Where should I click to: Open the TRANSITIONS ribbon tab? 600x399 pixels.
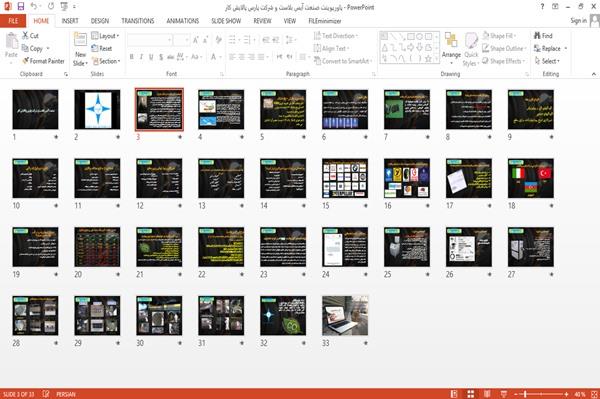[138, 21]
